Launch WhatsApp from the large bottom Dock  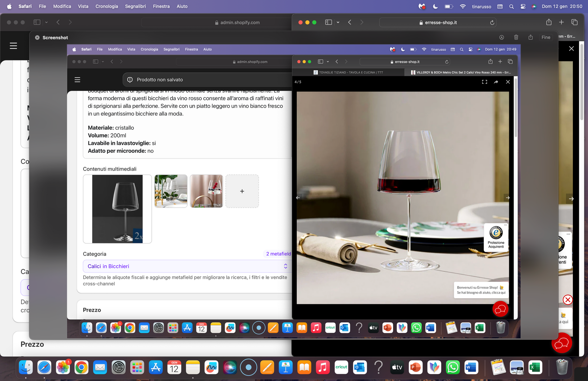coord(453,367)
